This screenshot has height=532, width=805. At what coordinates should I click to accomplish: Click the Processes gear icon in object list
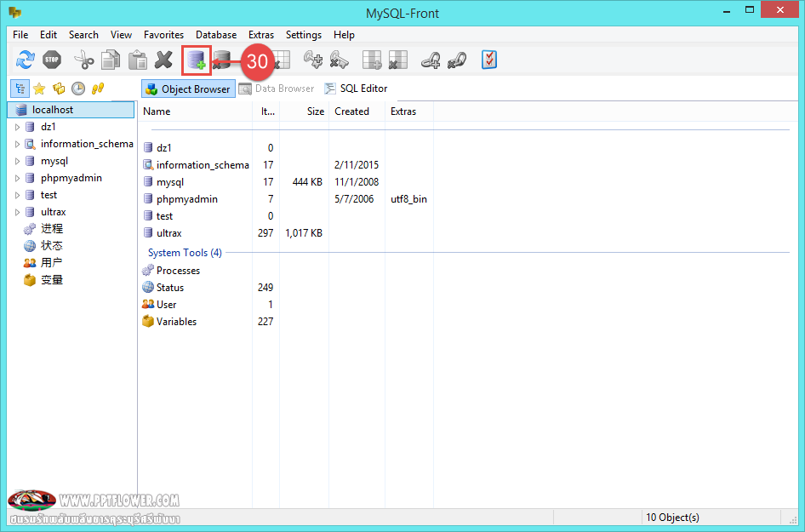(x=148, y=270)
